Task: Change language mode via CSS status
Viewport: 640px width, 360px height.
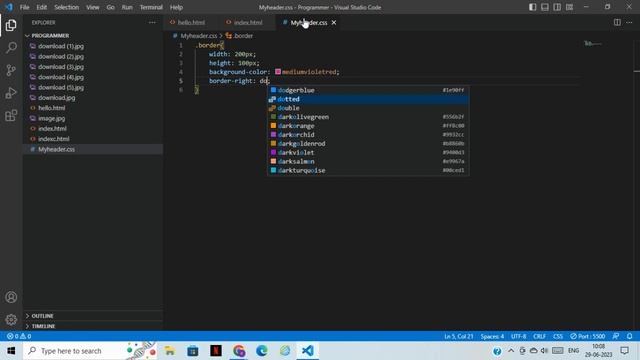Action: coord(558,336)
